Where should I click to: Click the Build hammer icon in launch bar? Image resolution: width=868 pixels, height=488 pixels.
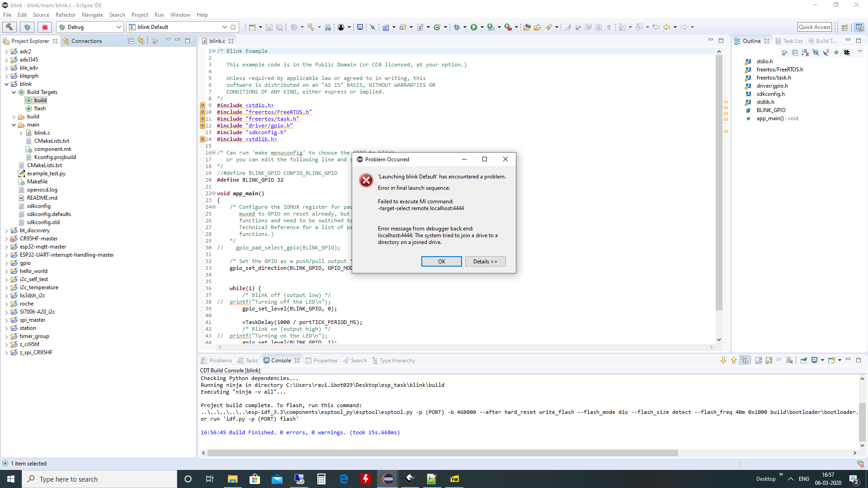tap(9, 27)
